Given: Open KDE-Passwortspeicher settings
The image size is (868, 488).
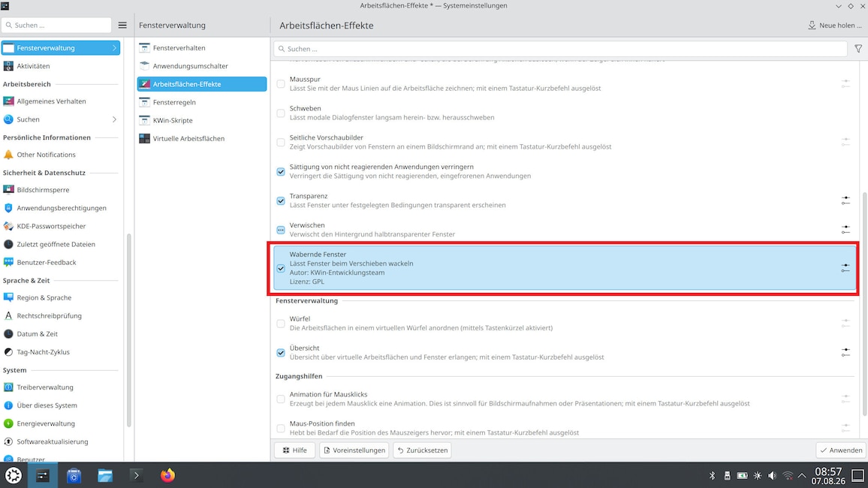Looking at the screenshot, I should (60, 226).
